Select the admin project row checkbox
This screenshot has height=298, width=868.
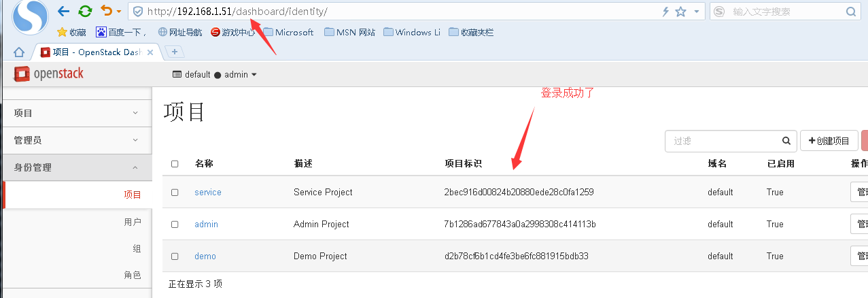click(x=175, y=225)
